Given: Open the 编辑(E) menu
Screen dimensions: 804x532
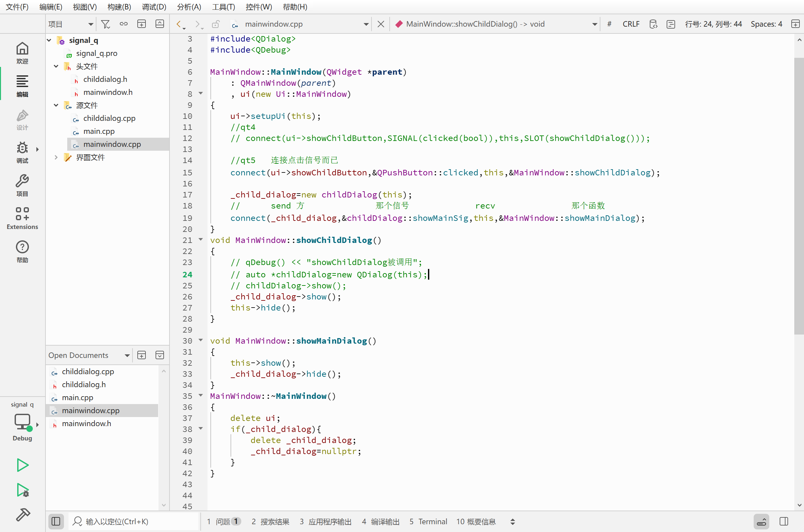Looking at the screenshot, I should click(51, 7).
